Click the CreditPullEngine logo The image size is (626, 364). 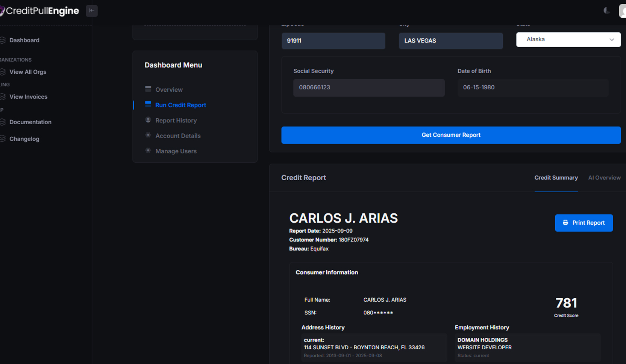click(x=39, y=11)
